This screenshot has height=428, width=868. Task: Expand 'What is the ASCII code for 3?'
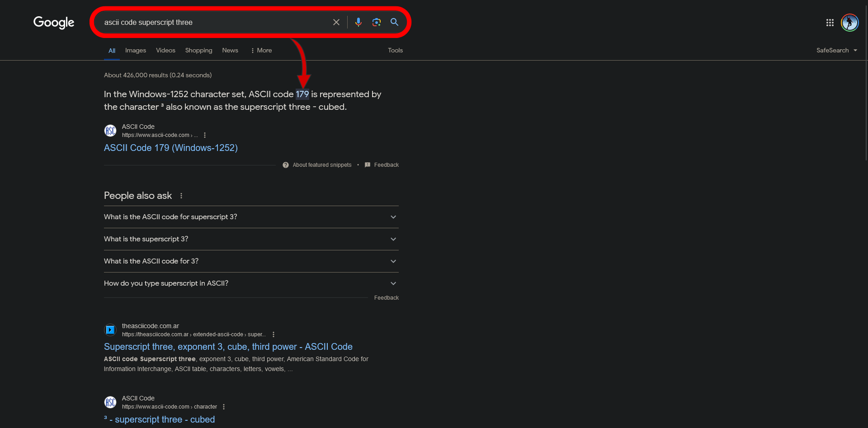point(251,261)
